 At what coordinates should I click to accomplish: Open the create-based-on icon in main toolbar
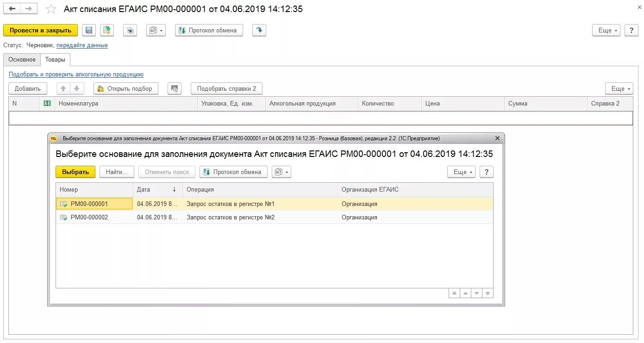[130, 31]
